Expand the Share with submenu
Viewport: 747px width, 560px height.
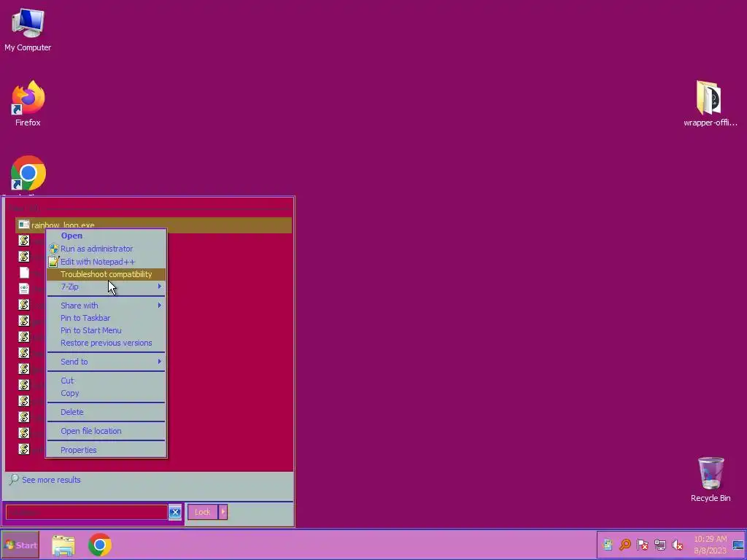coord(107,306)
